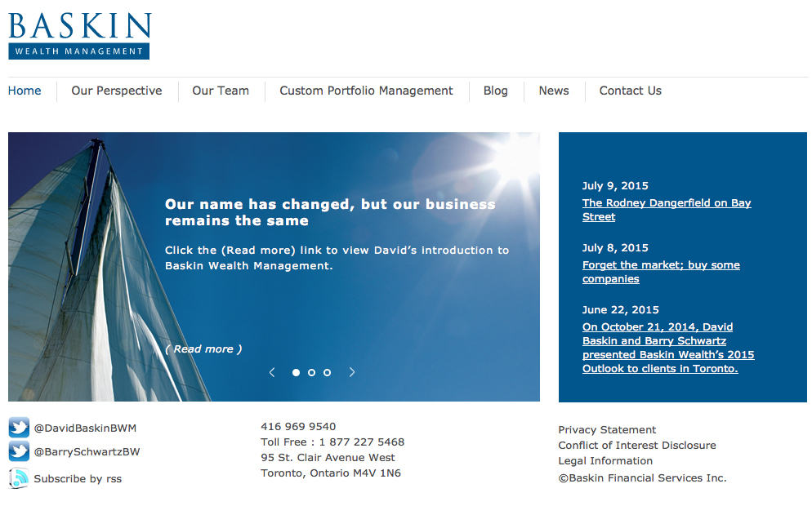
Task: Click the June 22, 2015 date
Action: 620,310
